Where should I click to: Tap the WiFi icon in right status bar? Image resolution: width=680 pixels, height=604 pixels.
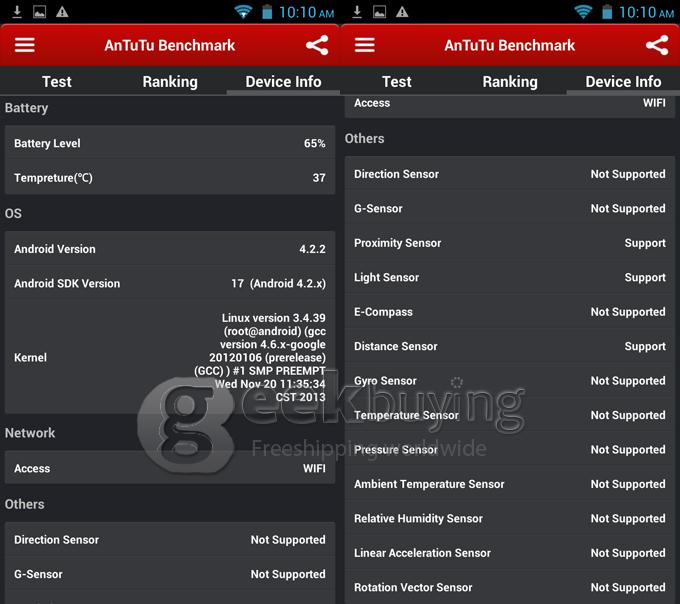click(583, 12)
